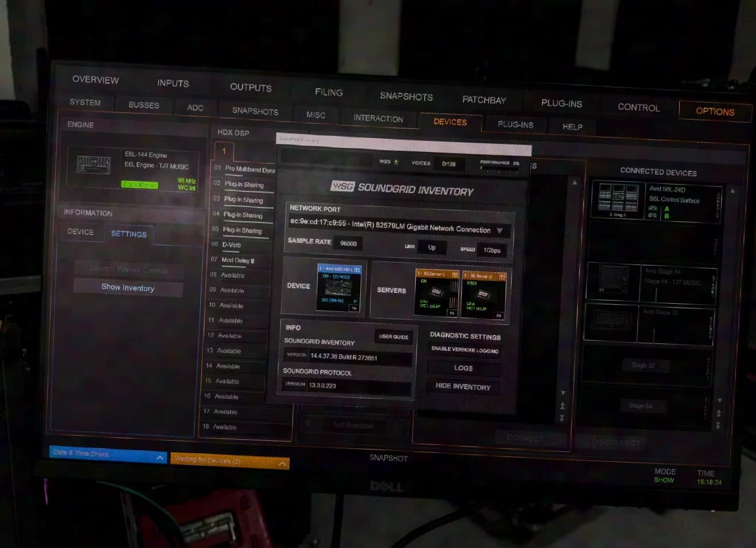Click the FW button on server 1 tile
Screen dimensions: 756x548
click(x=452, y=313)
